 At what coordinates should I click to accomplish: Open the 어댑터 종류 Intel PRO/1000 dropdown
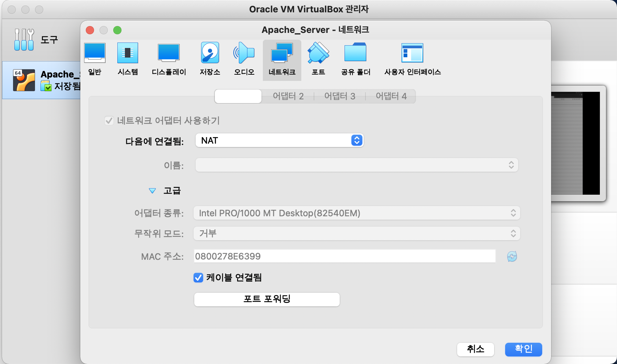coord(357,213)
